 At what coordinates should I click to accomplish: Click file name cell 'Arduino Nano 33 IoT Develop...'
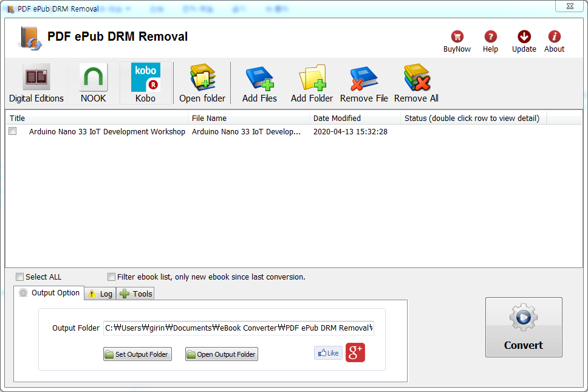tap(246, 132)
